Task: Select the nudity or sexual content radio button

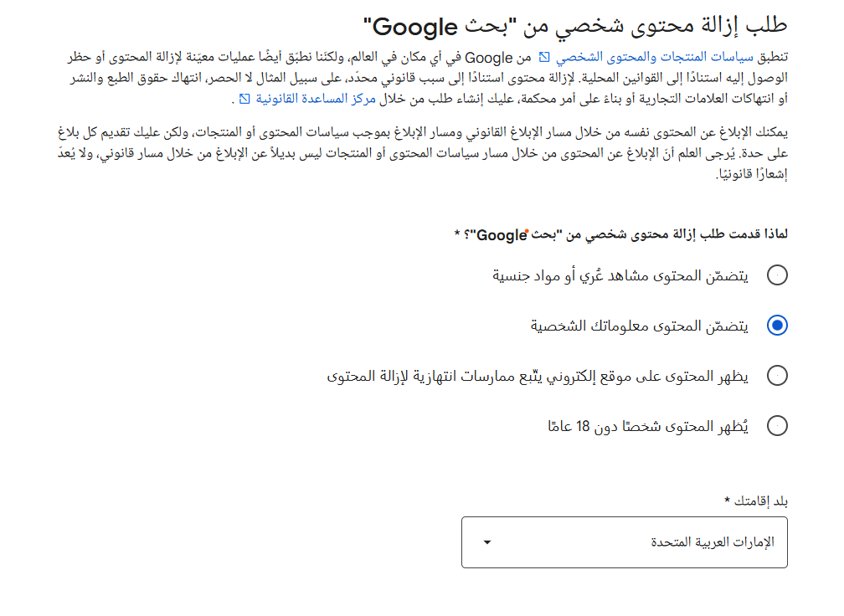Action: 777,275
